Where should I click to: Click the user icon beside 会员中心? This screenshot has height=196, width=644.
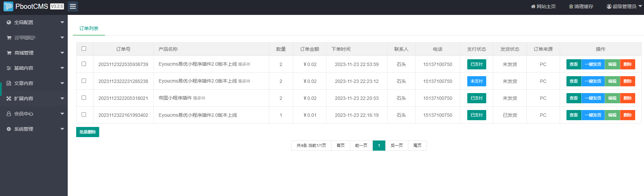(9, 114)
